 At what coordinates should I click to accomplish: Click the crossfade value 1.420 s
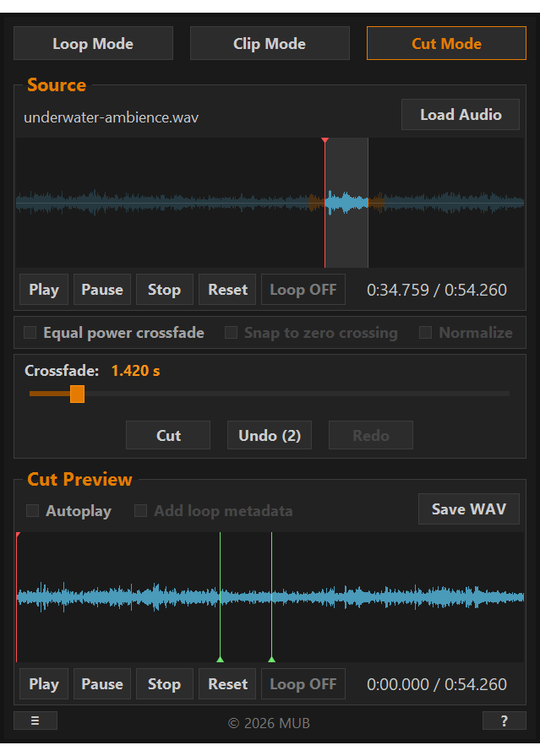coord(135,370)
